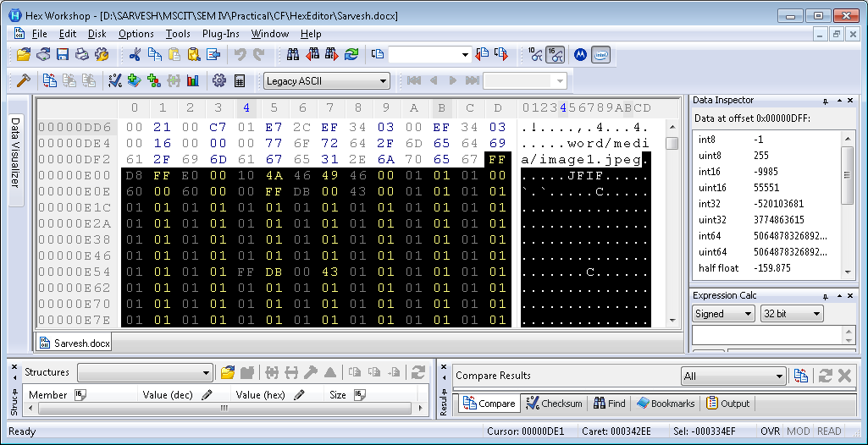Click edit pencil next to Value (dec)
This screenshot has height=445, width=868.
pos(207,395)
